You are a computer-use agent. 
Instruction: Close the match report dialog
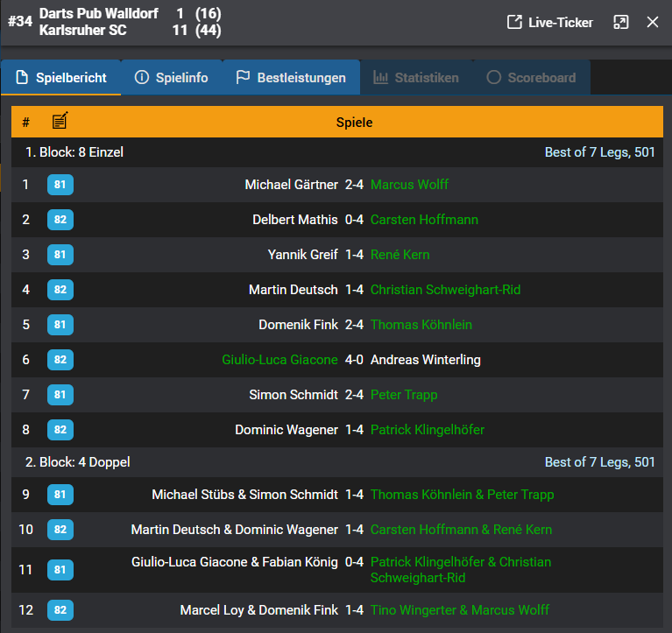[x=653, y=23]
